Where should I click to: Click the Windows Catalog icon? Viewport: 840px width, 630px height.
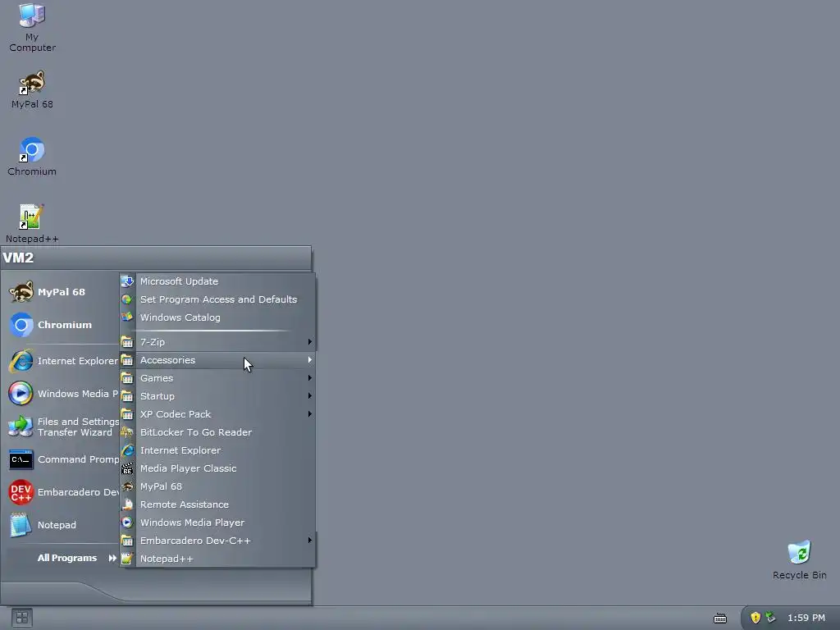click(127, 317)
